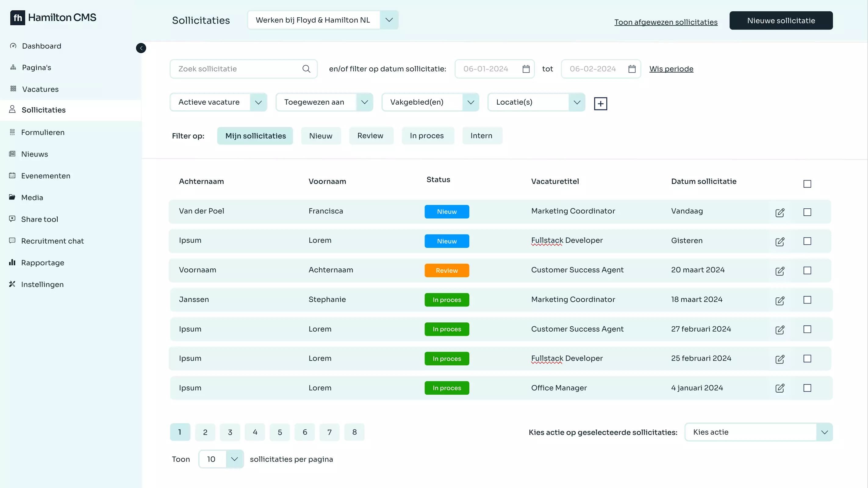Check the 25 februari 2024 row checkbox
868x488 pixels.
click(x=807, y=358)
